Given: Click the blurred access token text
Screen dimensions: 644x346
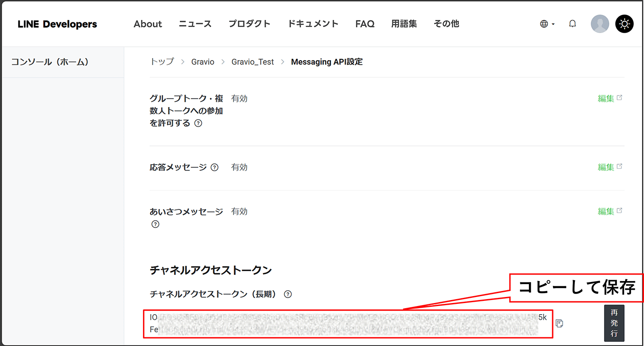Looking at the screenshot, I should tap(348, 324).
